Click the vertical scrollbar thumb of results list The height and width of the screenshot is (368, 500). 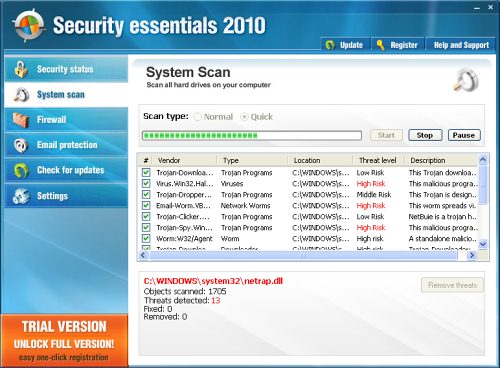(x=483, y=184)
